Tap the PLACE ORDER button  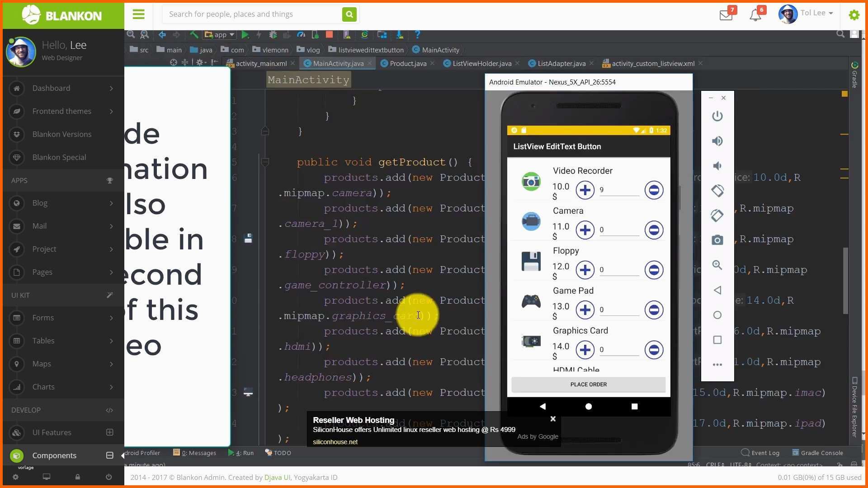589,385
